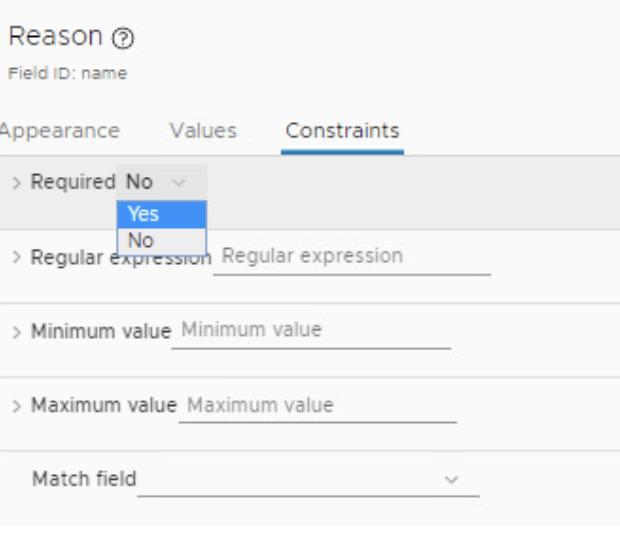
Task: Open the Match field dropdown
Action: [x=308, y=480]
